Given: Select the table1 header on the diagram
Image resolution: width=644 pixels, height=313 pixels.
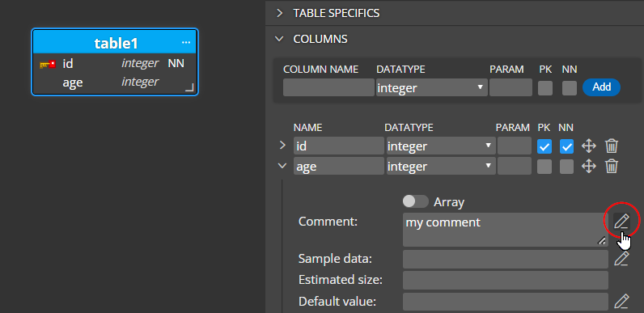Looking at the screenshot, I should [x=115, y=42].
